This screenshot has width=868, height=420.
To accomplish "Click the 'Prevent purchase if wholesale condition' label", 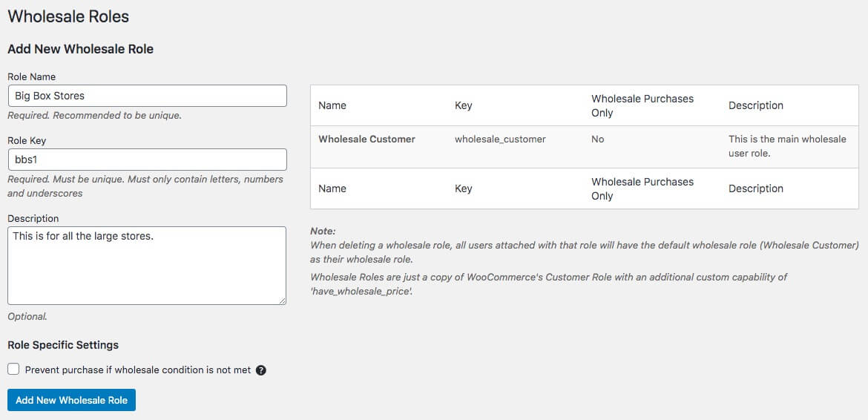I will [138, 370].
